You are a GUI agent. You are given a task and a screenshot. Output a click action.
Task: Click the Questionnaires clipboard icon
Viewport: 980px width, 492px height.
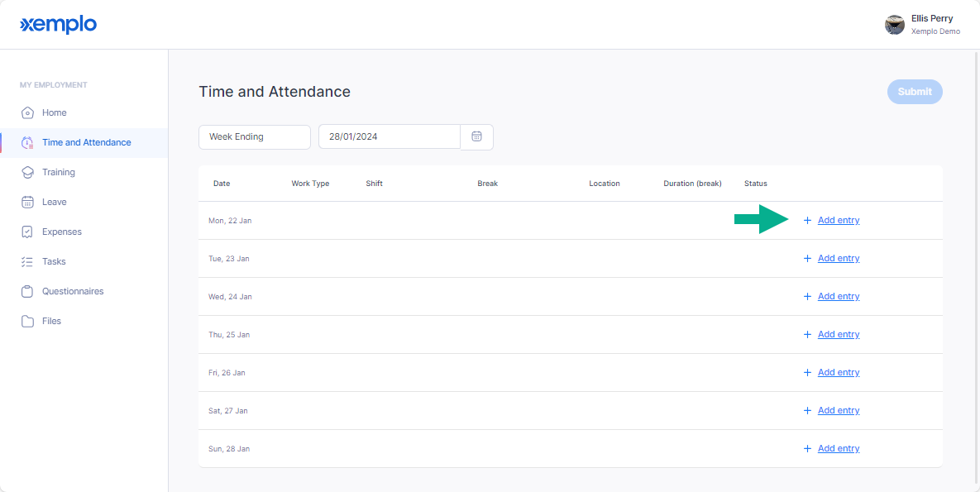pyautogui.click(x=27, y=291)
